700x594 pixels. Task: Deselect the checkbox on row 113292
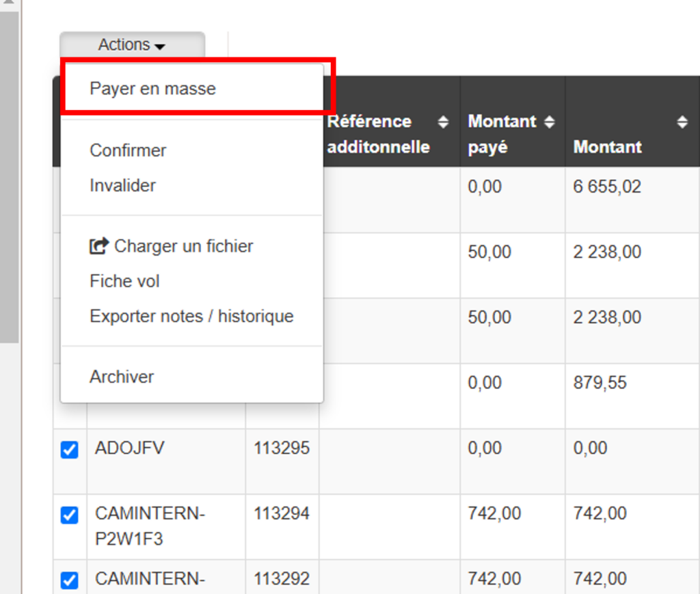coord(70,580)
